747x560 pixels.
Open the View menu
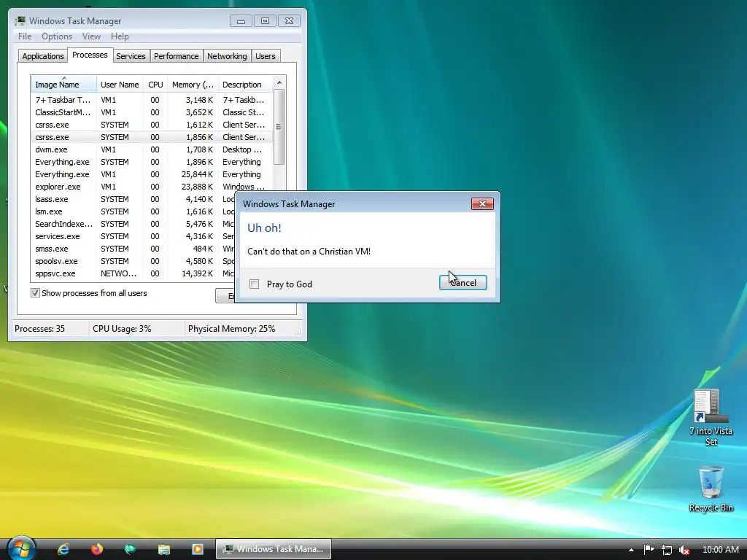pos(91,36)
